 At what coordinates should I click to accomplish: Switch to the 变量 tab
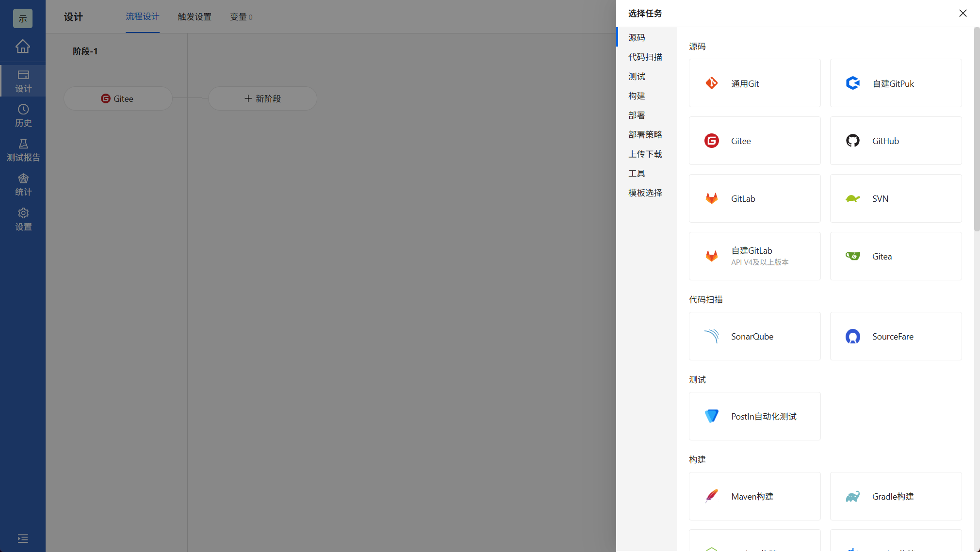pos(241,17)
